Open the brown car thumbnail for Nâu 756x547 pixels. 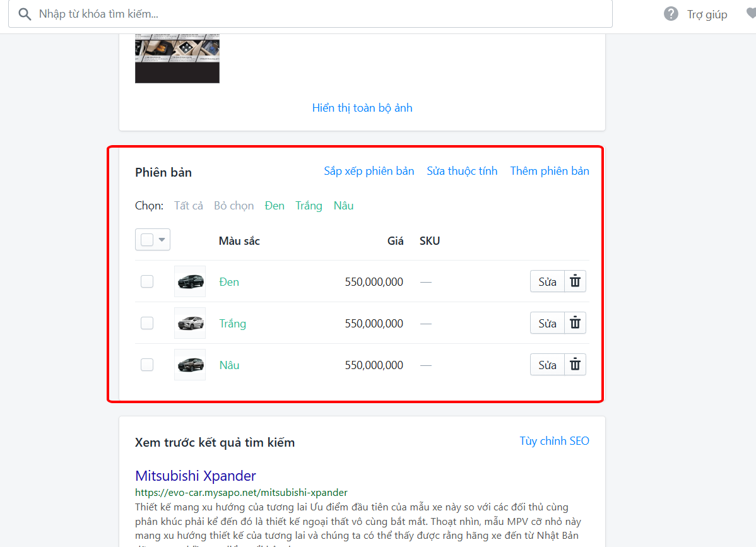point(190,364)
